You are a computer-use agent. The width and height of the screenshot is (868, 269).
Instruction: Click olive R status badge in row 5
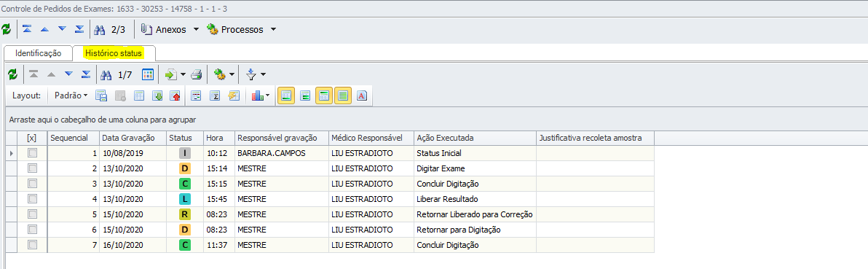(185, 214)
